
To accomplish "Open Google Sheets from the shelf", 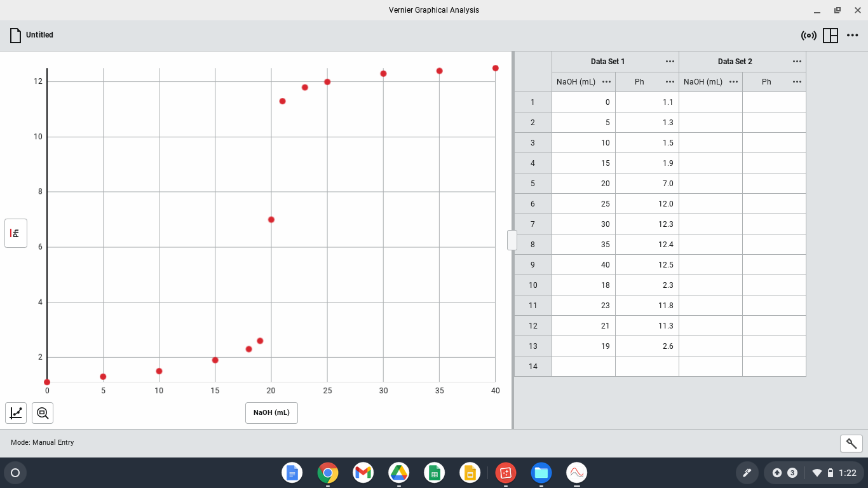I will pyautogui.click(x=435, y=473).
